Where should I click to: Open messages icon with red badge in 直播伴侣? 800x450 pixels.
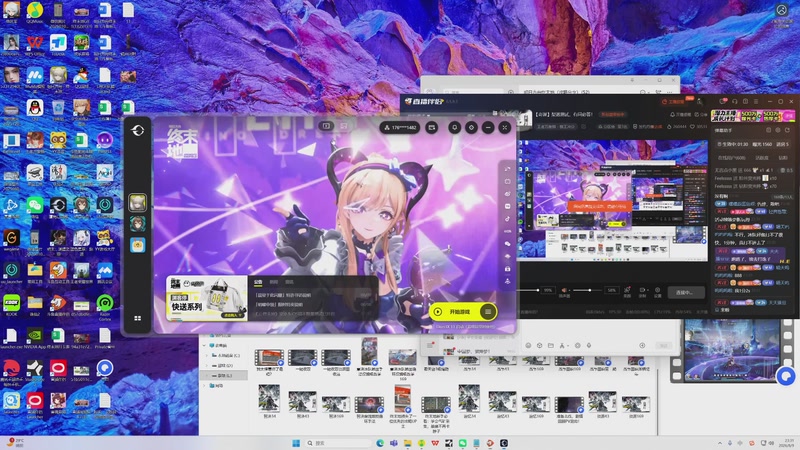click(x=723, y=102)
